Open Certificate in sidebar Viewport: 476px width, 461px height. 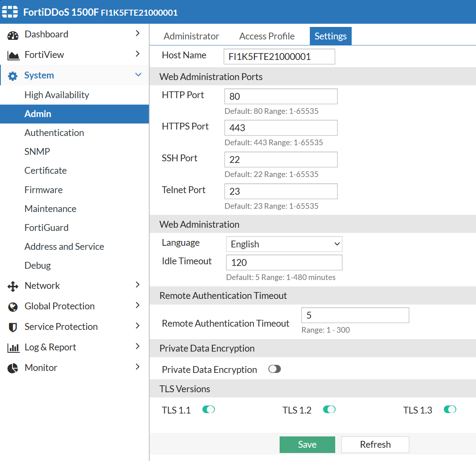45,171
